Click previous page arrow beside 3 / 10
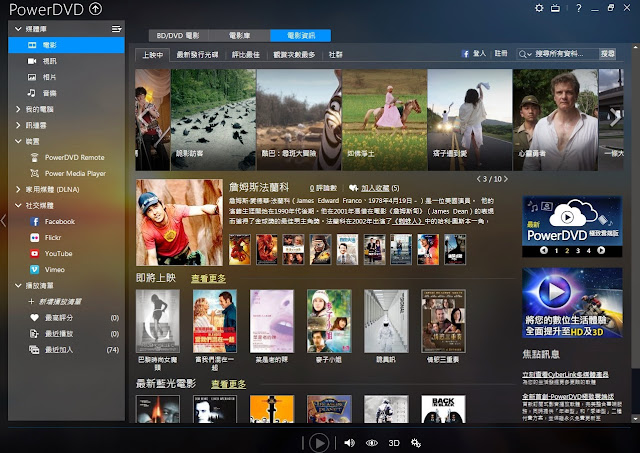Screen dimensions: 640x453 [479, 179]
